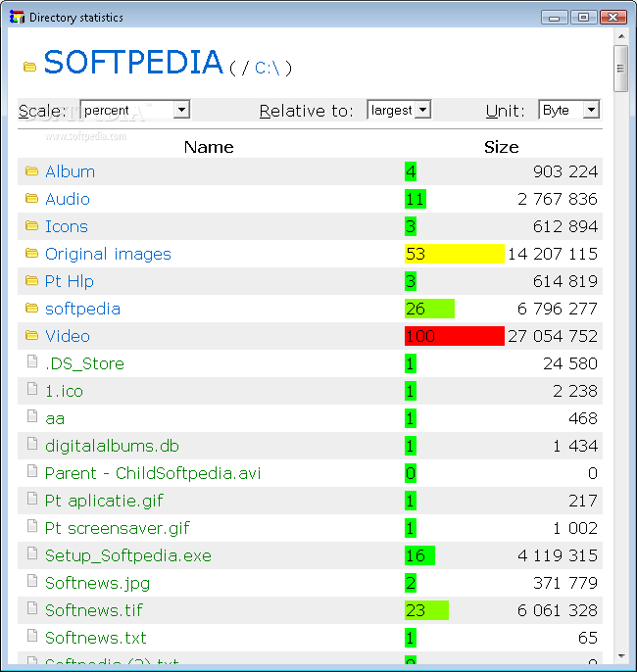Open the Unit Byte dropdown
The width and height of the screenshot is (637, 672).
pyautogui.click(x=568, y=110)
